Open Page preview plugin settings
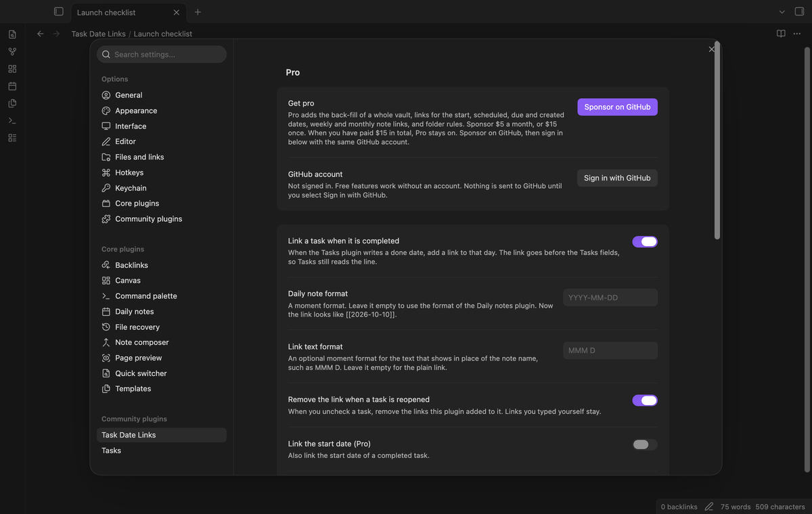This screenshot has width=812, height=514. pos(162,358)
